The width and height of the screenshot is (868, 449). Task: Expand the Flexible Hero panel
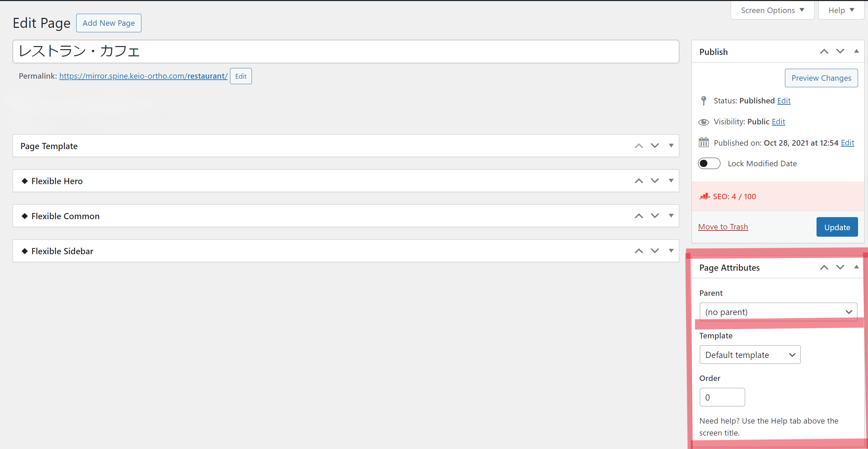tap(671, 181)
